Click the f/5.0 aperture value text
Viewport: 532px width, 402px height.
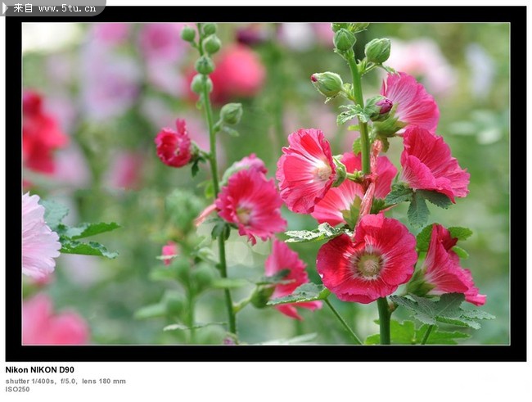click(x=69, y=381)
